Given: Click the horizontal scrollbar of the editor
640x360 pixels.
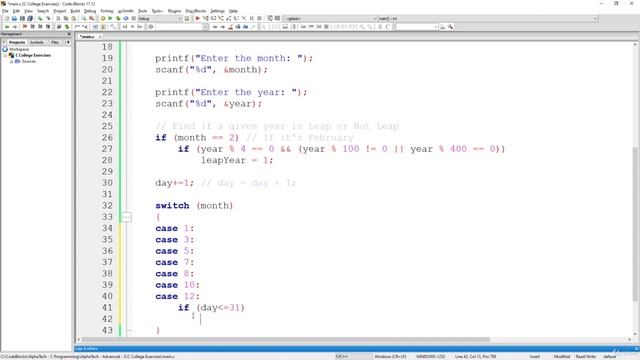Looking at the screenshot, I should [x=286, y=340].
